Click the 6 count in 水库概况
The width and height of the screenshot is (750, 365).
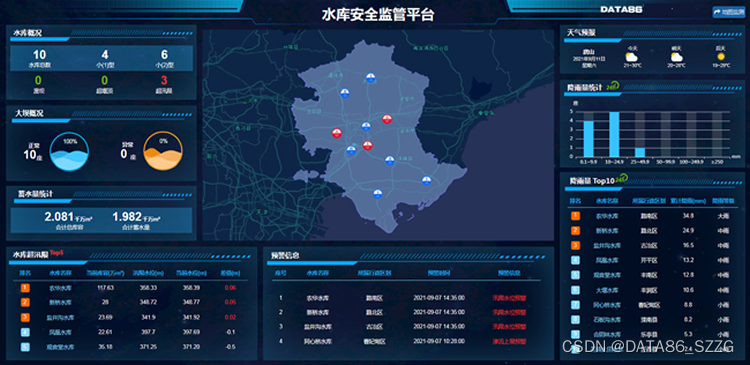coord(164,55)
